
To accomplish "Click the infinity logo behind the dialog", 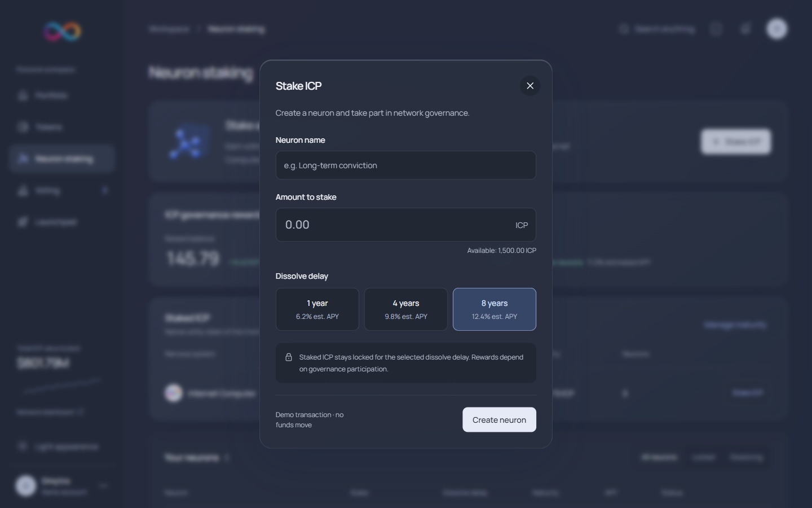I will pos(63,31).
